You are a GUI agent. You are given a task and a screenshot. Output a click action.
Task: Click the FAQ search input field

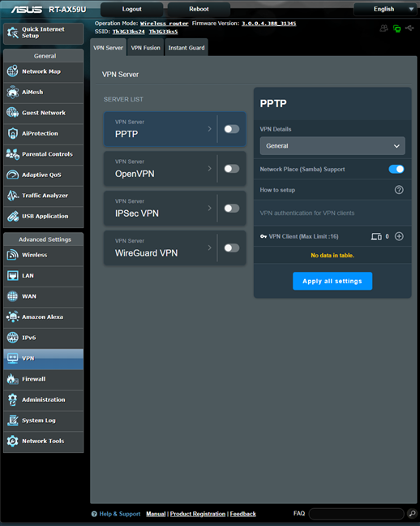coord(356,514)
